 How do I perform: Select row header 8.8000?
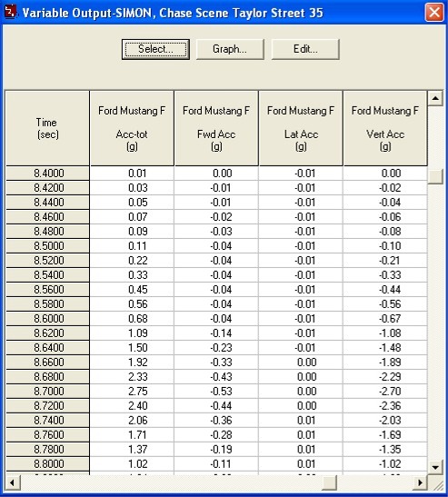coord(47,464)
